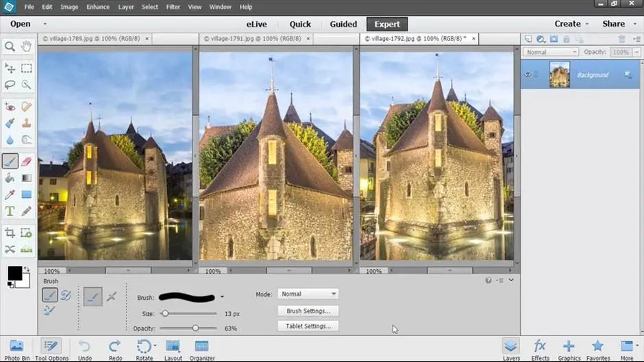644x362 pixels.
Task: Pick the Eraser tool
Action: point(27,161)
